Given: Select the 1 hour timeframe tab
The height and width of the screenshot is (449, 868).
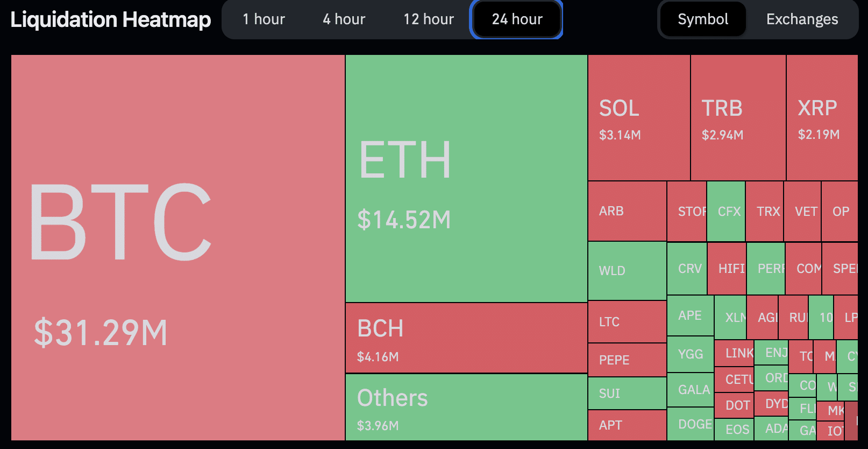Looking at the screenshot, I should pyautogui.click(x=264, y=19).
